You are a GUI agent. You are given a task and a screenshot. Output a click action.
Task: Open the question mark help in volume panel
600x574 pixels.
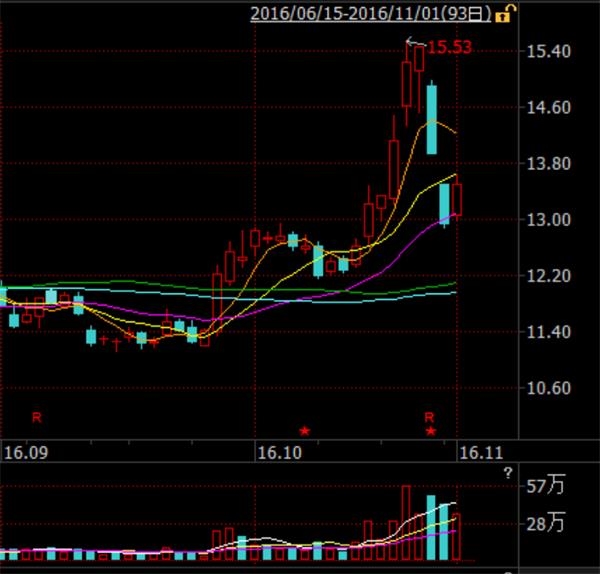[508, 472]
